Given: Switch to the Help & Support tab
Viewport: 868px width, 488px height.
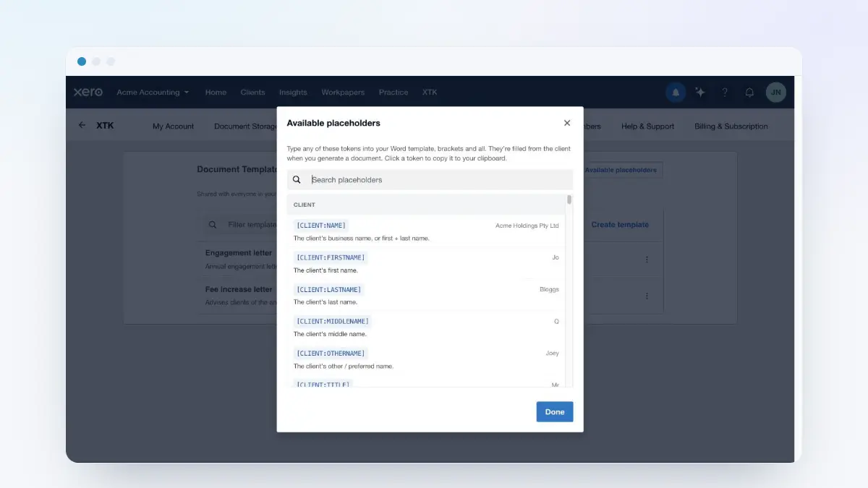Looking at the screenshot, I should click(647, 127).
